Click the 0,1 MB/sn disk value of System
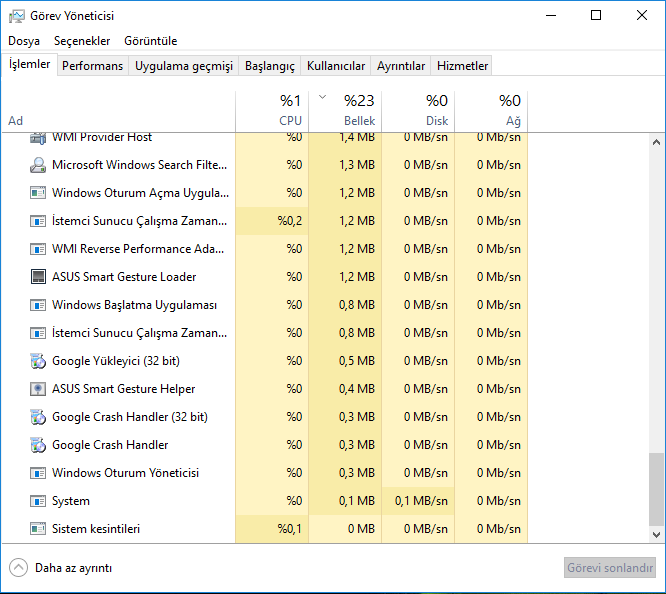Screen dimensions: 666x594 click(x=418, y=501)
